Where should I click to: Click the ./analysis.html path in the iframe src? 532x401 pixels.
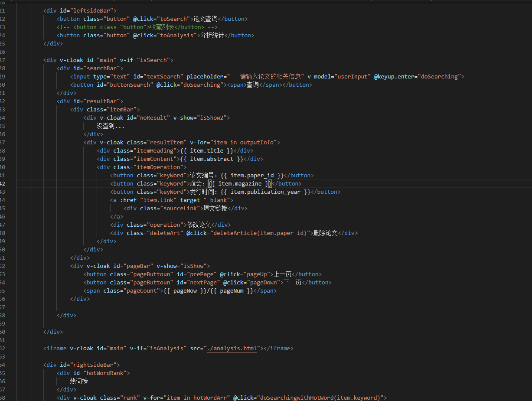point(232,348)
